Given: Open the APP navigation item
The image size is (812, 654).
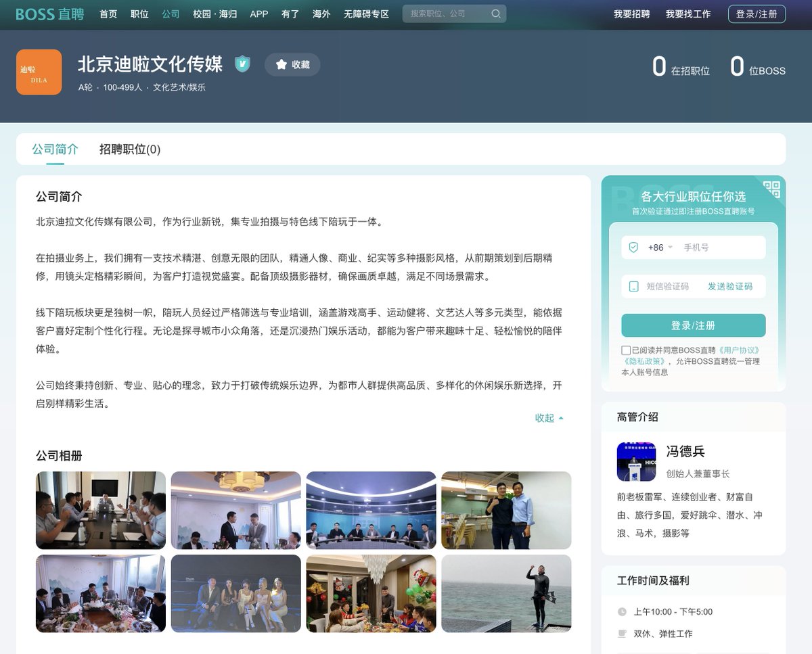Looking at the screenshot, I should 259,14.
